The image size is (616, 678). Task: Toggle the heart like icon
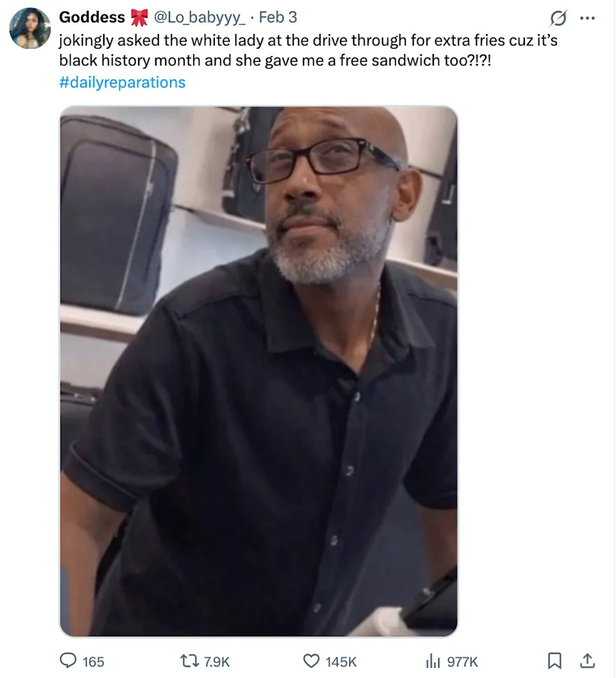click(311, 661)
